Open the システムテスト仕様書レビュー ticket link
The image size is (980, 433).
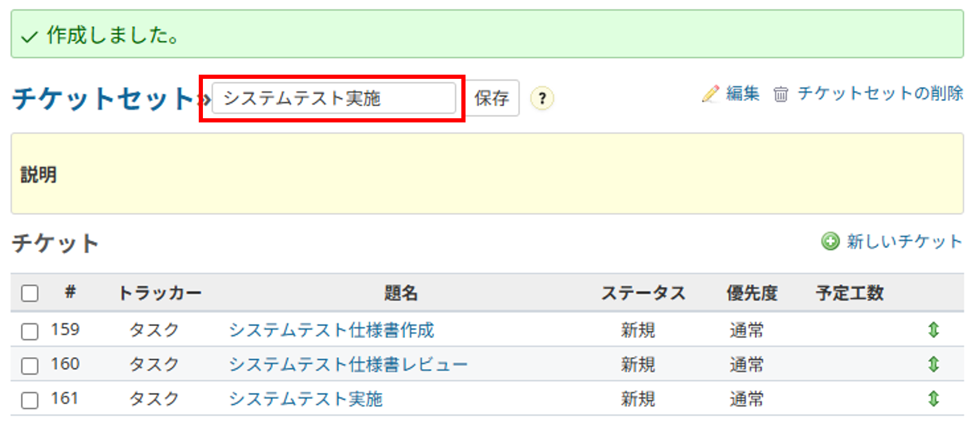348,364
